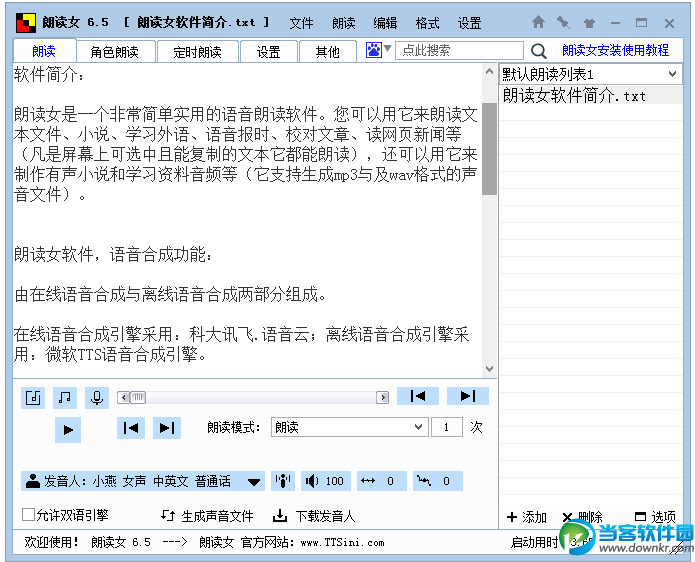Click the home icon in title bar
The height and width of the screenshot is (562, 695).
pyautogui.click(x=538, y=22)
